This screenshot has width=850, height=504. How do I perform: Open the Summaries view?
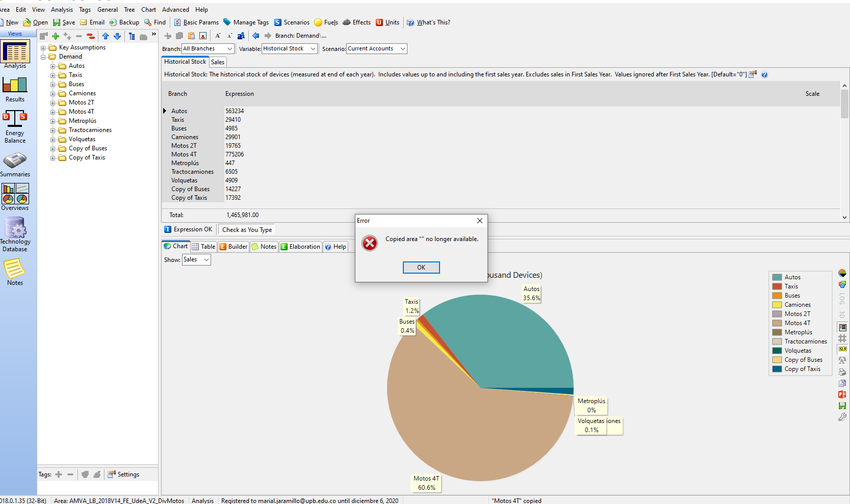click(x=15, y=165)
